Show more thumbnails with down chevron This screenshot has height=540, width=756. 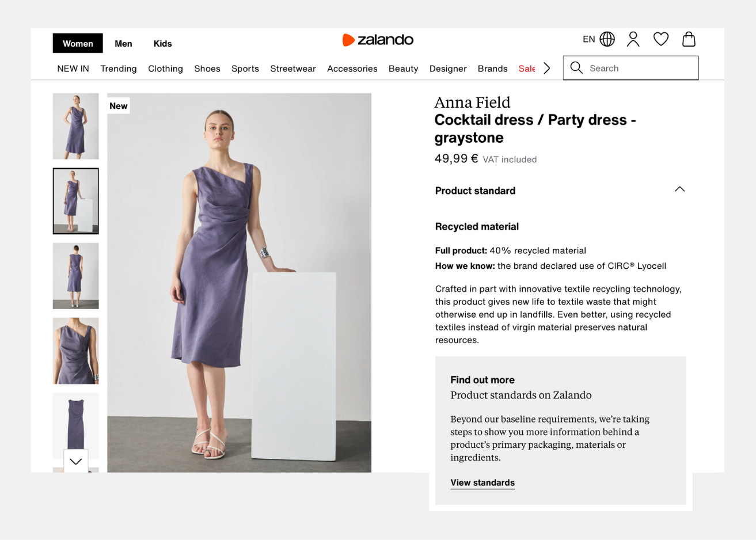(75, 461)
